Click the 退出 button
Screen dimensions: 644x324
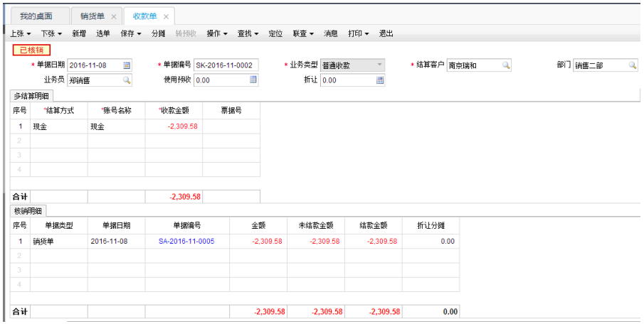[x=386, y=33]
